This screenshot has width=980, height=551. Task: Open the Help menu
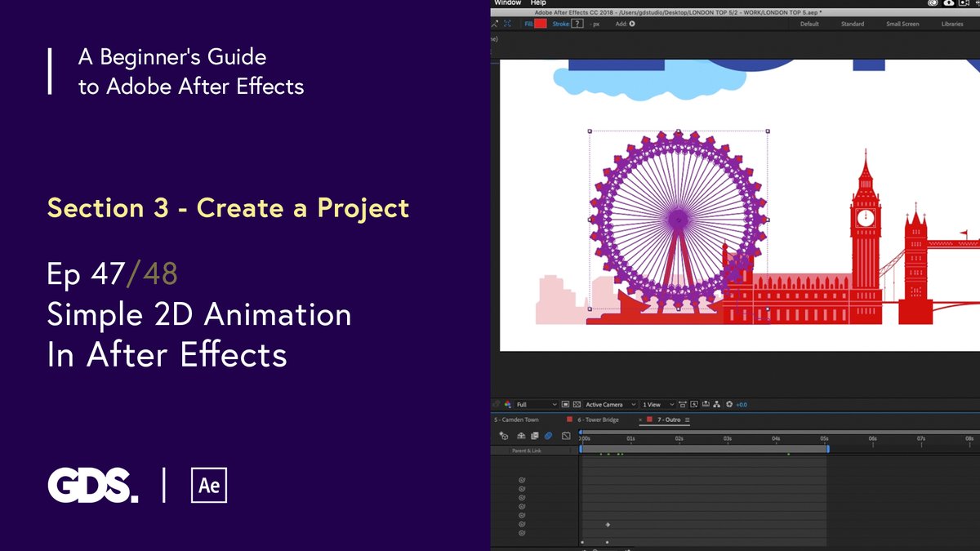(538, 2)
